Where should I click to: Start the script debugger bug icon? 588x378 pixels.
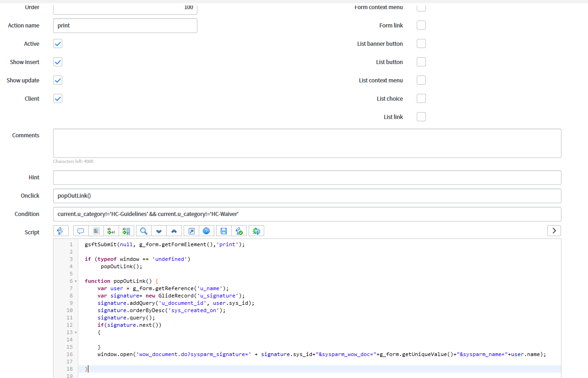(256, 231)
